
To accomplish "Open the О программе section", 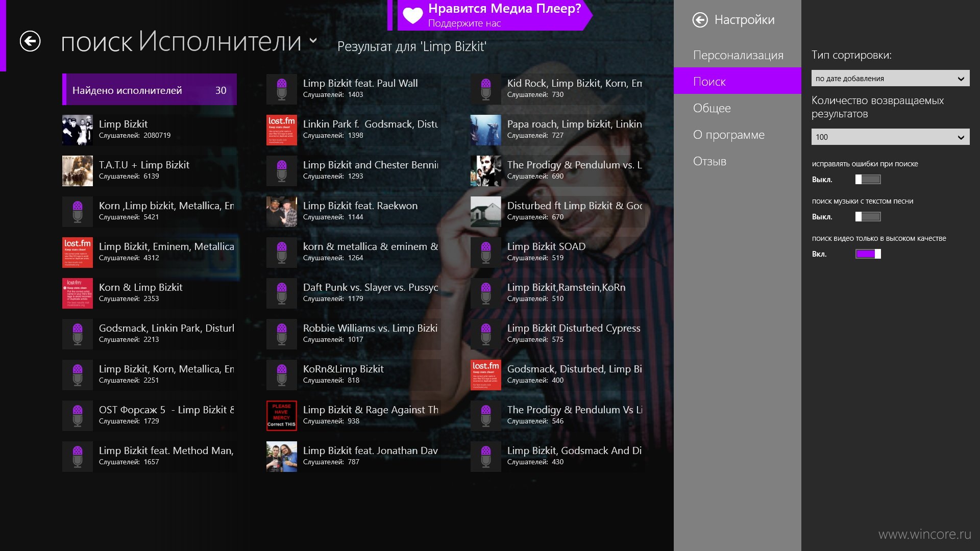I will 738,135.
